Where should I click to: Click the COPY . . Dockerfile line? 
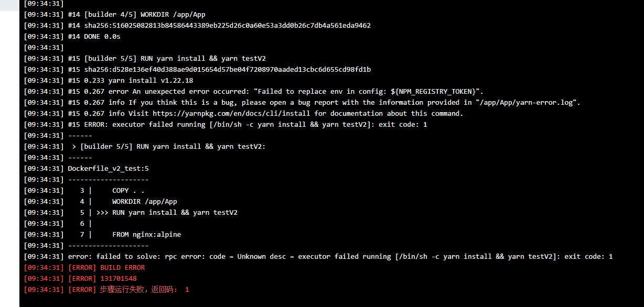tap(84, 191)
